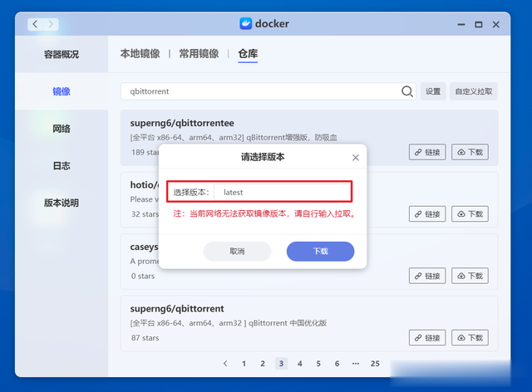Select 镜像 in the sidebar
Viewport: 532px width, 392px height.
tap(62, 91)
